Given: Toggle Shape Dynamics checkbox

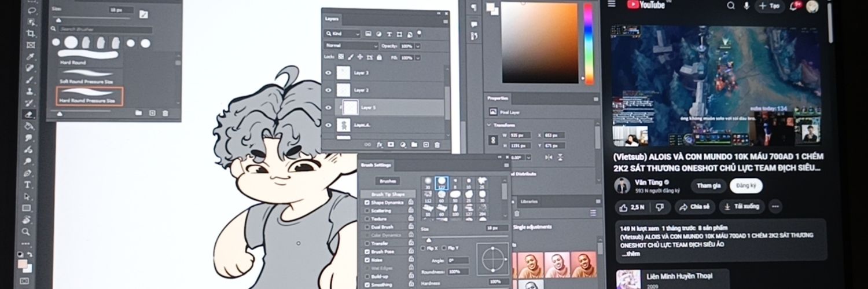Looking at the screenshot, I should (x=367, y=203).
